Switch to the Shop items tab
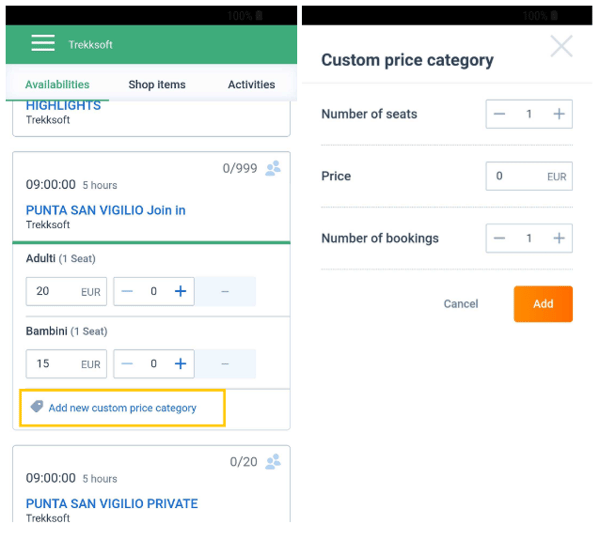 157,84
